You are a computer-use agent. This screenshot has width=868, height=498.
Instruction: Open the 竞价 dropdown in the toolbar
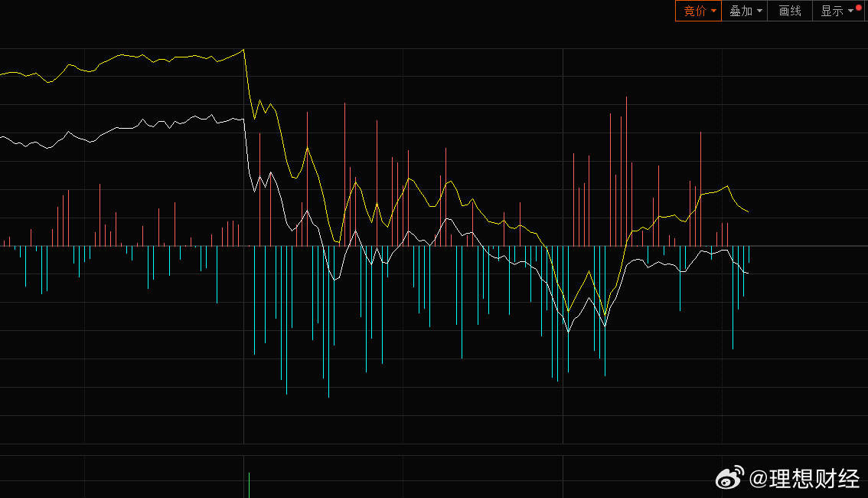coord(699,11)
